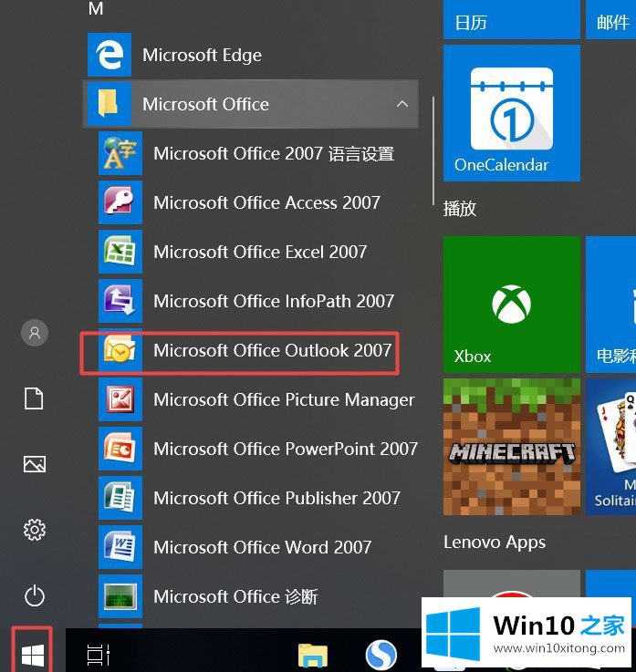Launch PowerPoint 2007 via its icon
636x672 pixels.
pyautogui.click(x=120, y=449)
